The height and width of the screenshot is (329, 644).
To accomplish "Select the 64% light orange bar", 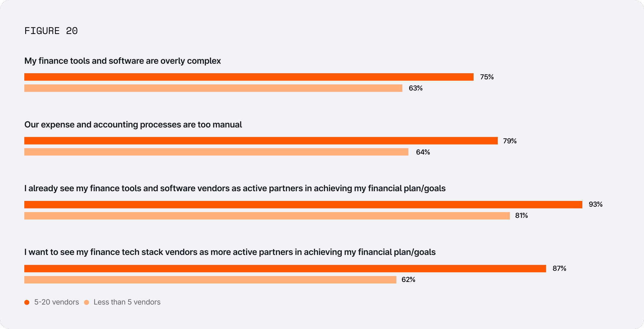I will (x=216, y=152).
